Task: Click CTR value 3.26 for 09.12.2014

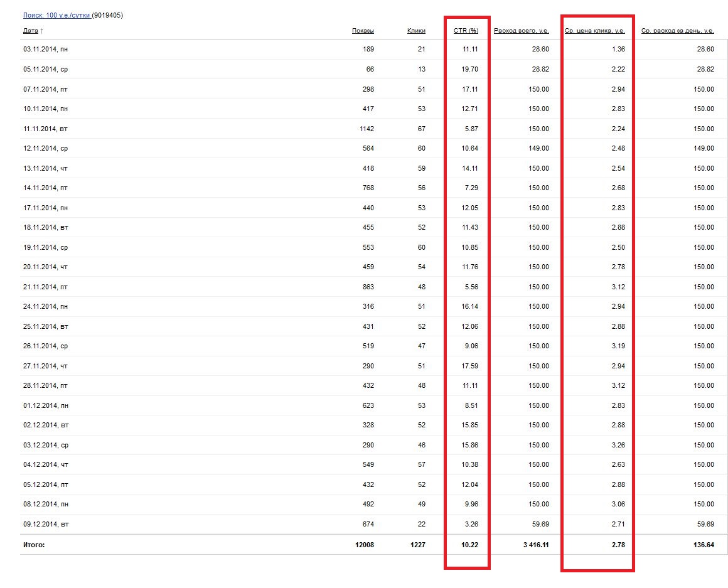Action: pyautogui.click(x=471, y=524)
